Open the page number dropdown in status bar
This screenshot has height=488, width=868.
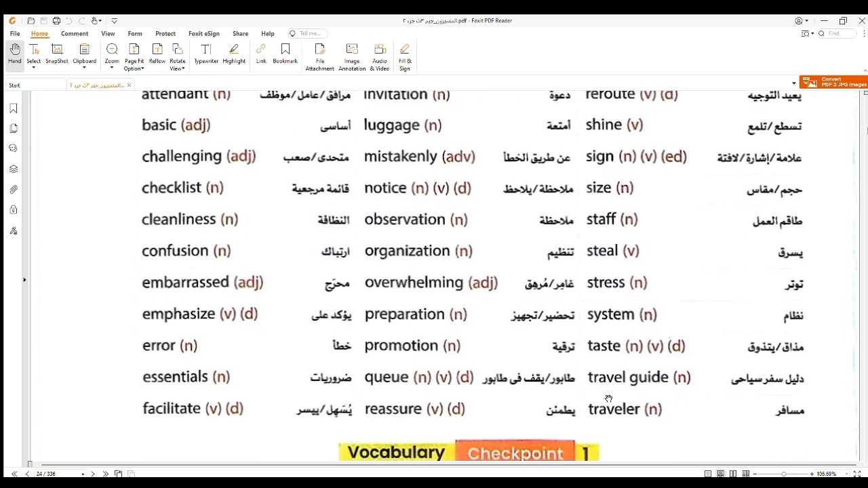click(83, 474)
